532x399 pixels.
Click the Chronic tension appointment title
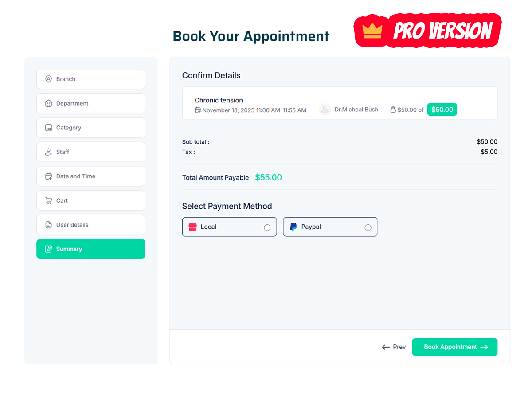pyautogui.click(x=219, y=100)
